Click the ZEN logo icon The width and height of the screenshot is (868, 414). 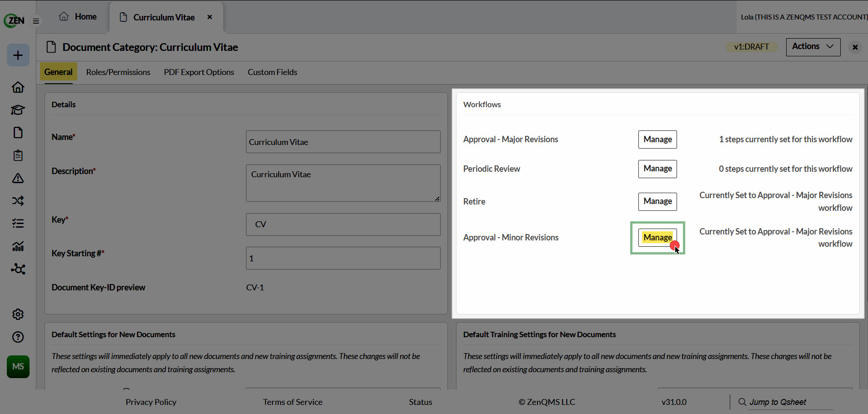(15, 20)
